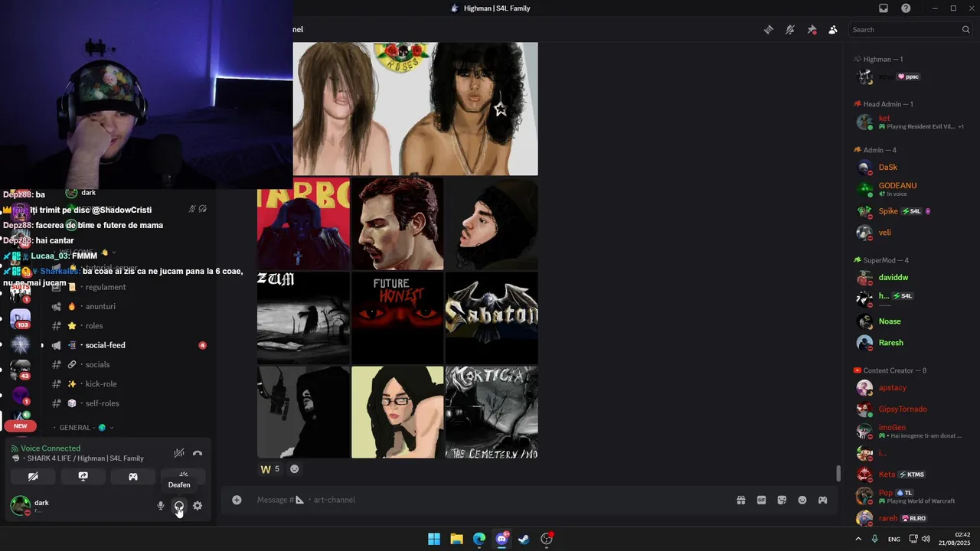Toggle microphone mute in user panel
This screenshot has height=551, width=980.
[161, 506]
